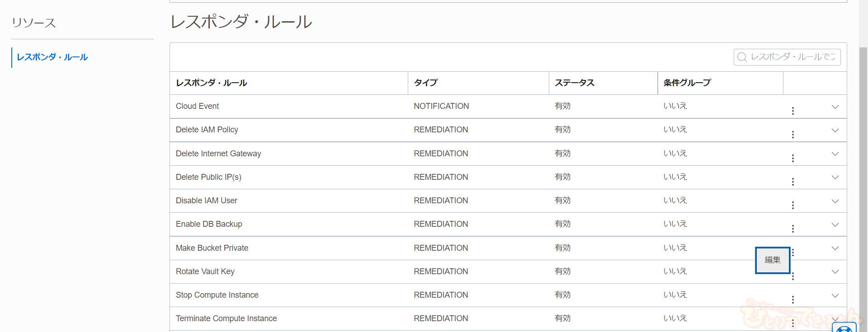This screenshot has height=332, width=868.
Task: Expand the Delete IAM Policy row
Action: [835, 131]
